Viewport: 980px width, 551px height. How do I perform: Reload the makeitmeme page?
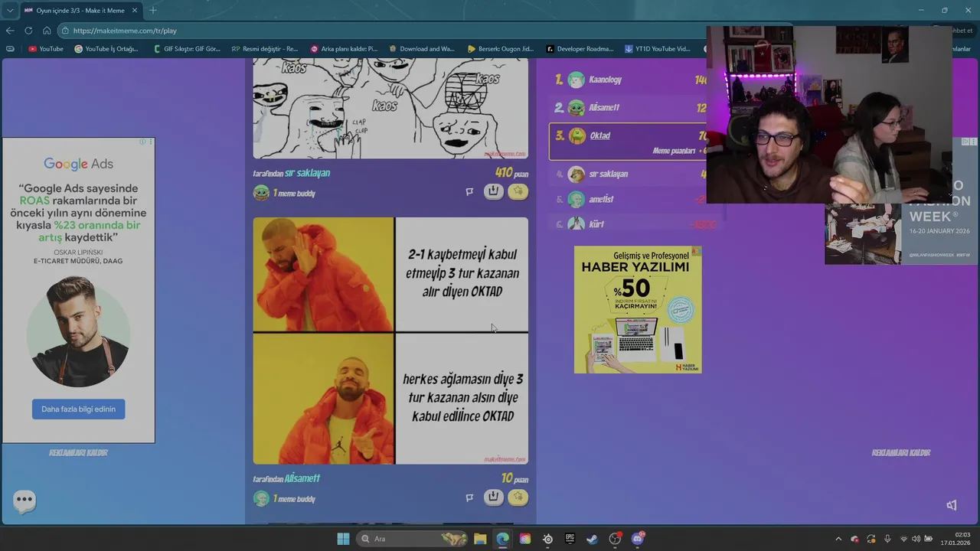coord(28,31)
